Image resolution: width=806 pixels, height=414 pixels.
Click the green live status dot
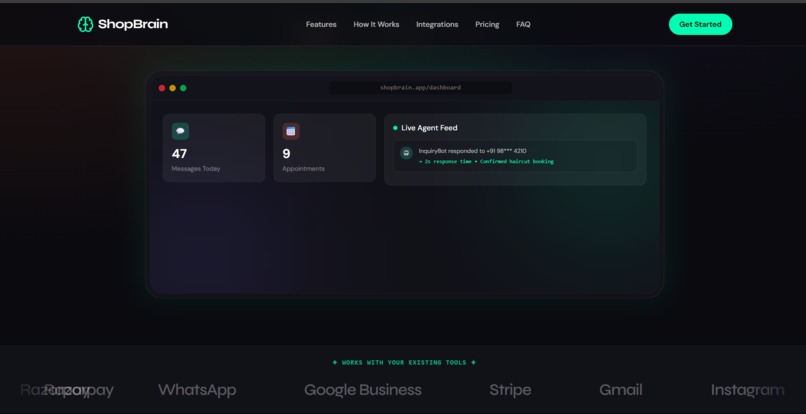point(395,128)
